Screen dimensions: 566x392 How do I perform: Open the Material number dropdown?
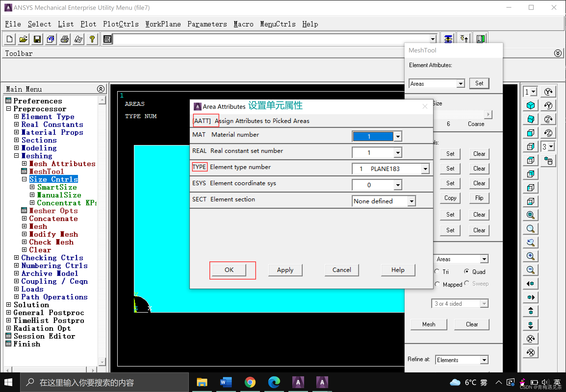click(398, 136)
